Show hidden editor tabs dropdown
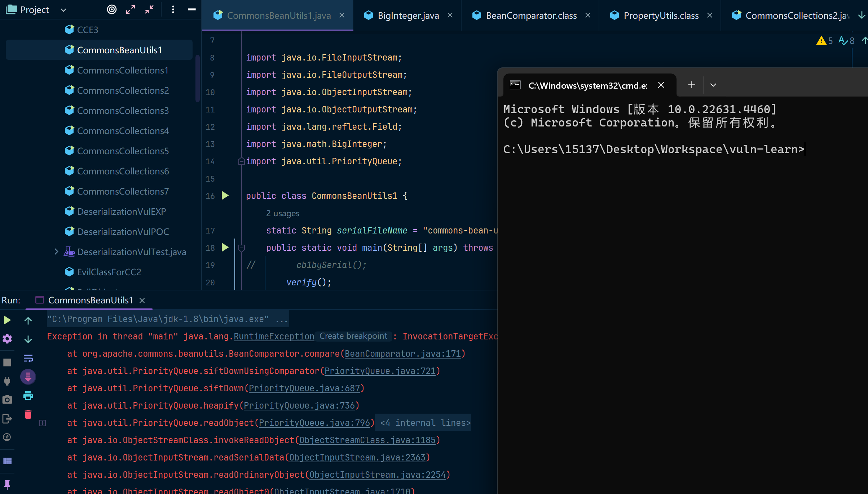868x494 pixels. [x=862, y=15]
